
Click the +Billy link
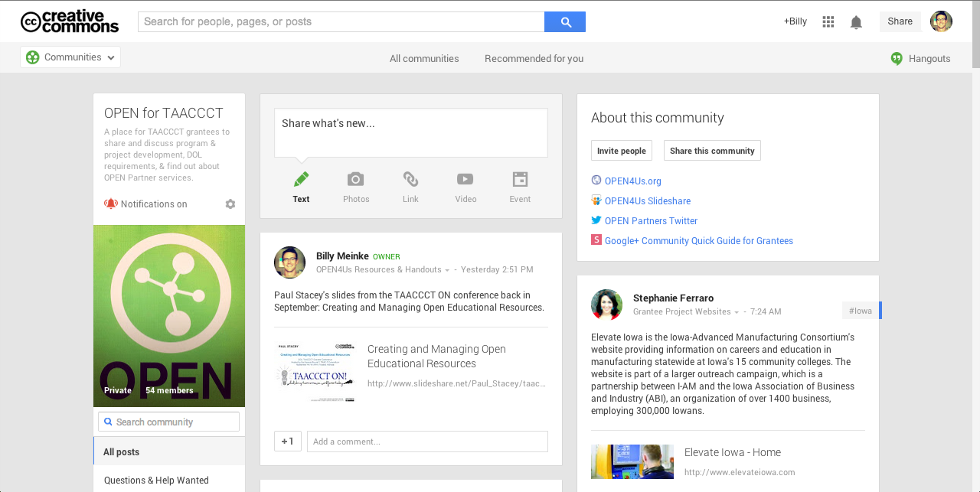[x=795, y=21]
